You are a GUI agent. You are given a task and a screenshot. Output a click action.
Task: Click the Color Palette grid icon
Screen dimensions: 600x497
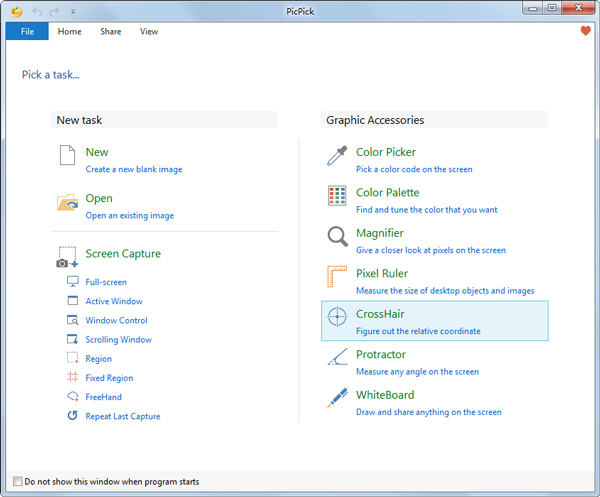pyautogui.click(x=337, y=196)
